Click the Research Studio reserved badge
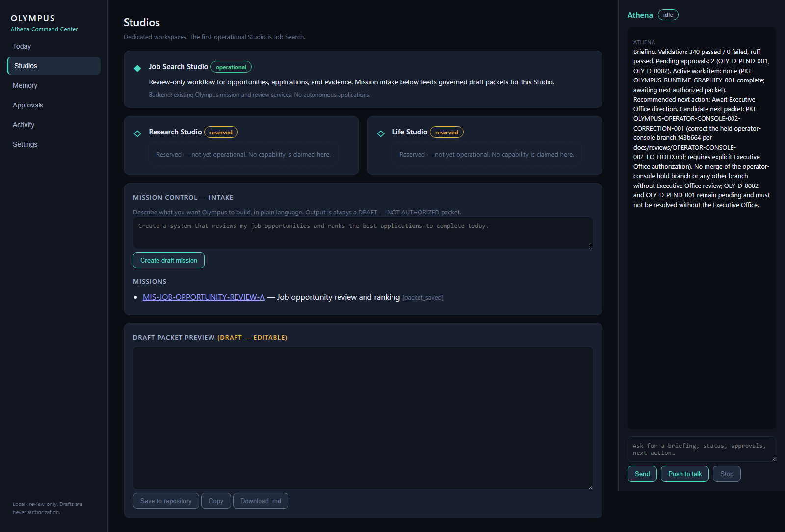 coord(221,132)
